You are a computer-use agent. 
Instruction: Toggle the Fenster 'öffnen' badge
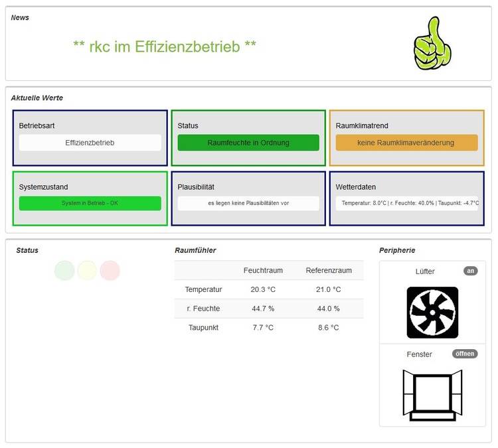point(465,354)
